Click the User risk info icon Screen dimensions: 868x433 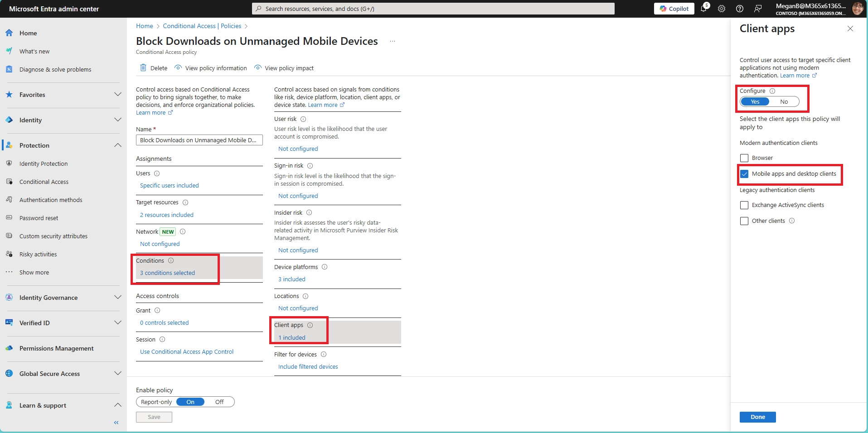(x=303, y=119)
